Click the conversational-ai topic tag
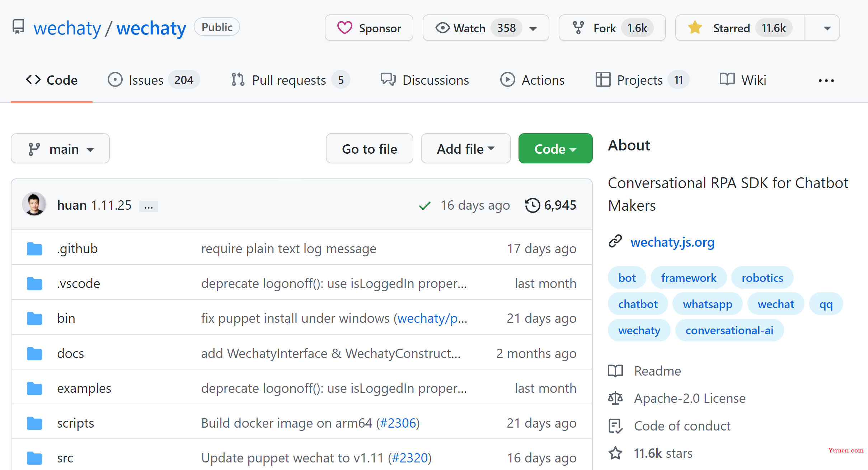Screen dimensions: 868x470 pyautogui.click(x=730, y=330)
